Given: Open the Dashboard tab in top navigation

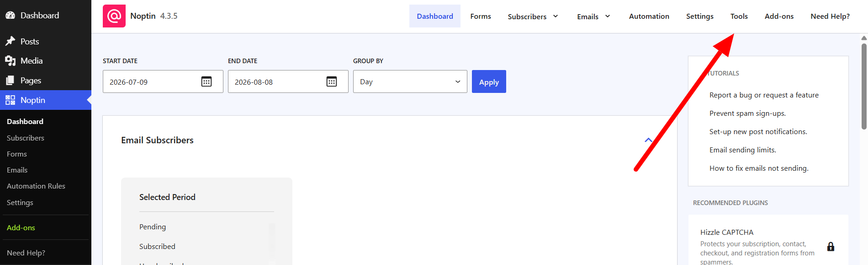Looking at the screenshot, I should click(435, 16).
